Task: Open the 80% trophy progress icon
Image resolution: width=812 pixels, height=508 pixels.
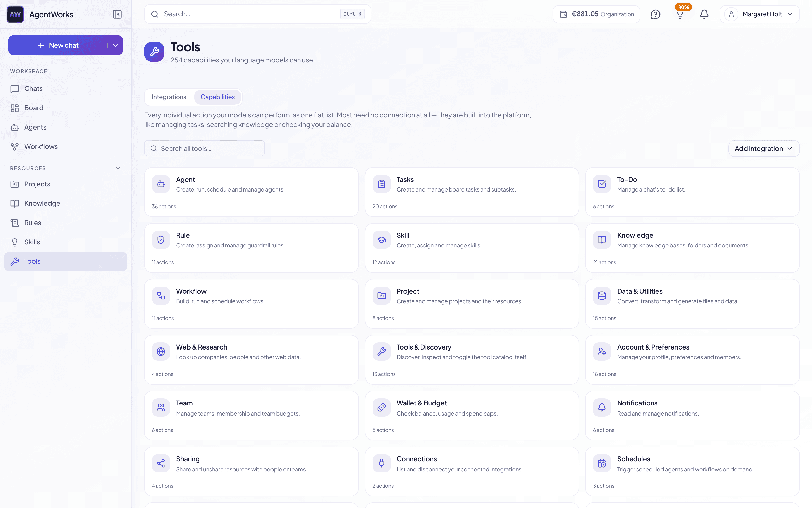Action: [680, 14]
